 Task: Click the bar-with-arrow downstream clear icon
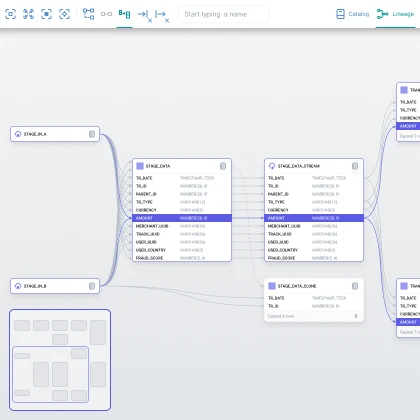(x=162, y=16)
